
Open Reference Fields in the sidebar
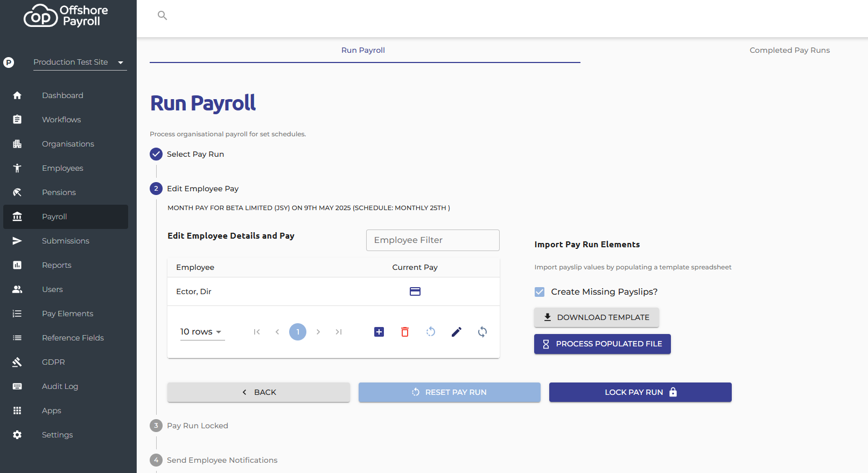click(66, 338)
